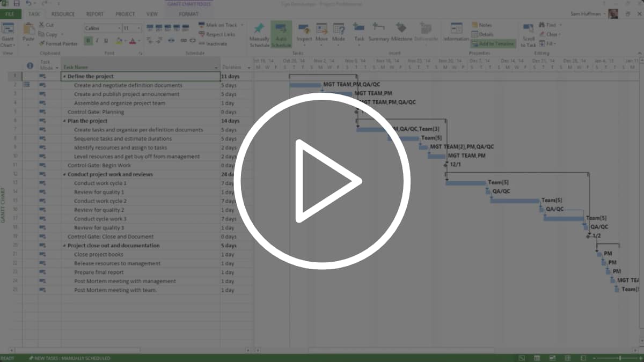Adjust the zoom slider in status bar
This screenshot has height=362, width=644.
pyautogui.click(x=620, y=358)
